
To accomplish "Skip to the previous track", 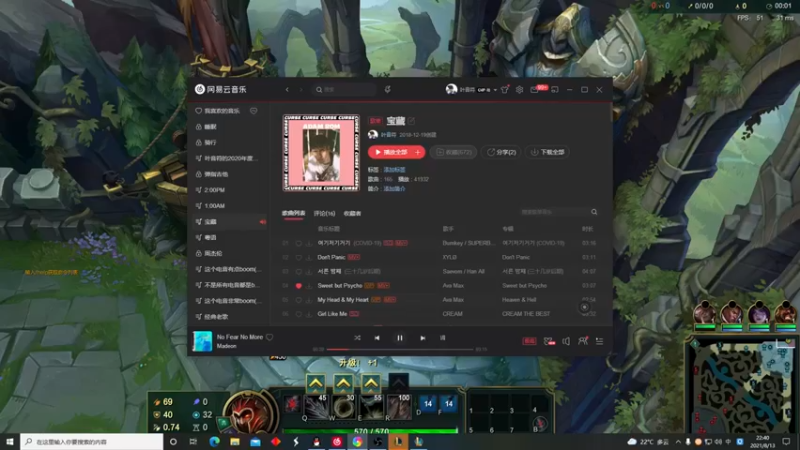I will point(377,338).
